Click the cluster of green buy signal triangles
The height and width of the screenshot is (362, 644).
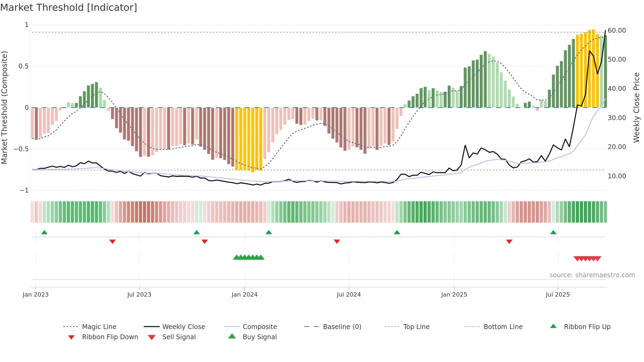coord(249,257)
